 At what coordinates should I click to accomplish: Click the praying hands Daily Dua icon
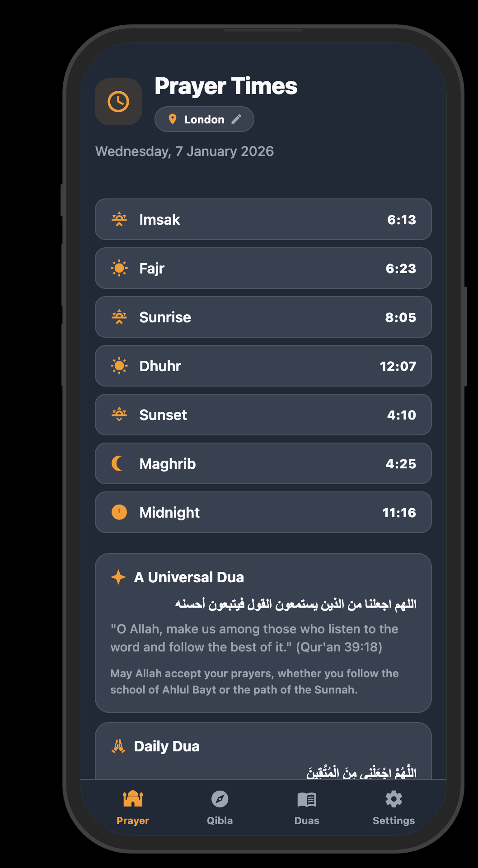coord(118,746)
